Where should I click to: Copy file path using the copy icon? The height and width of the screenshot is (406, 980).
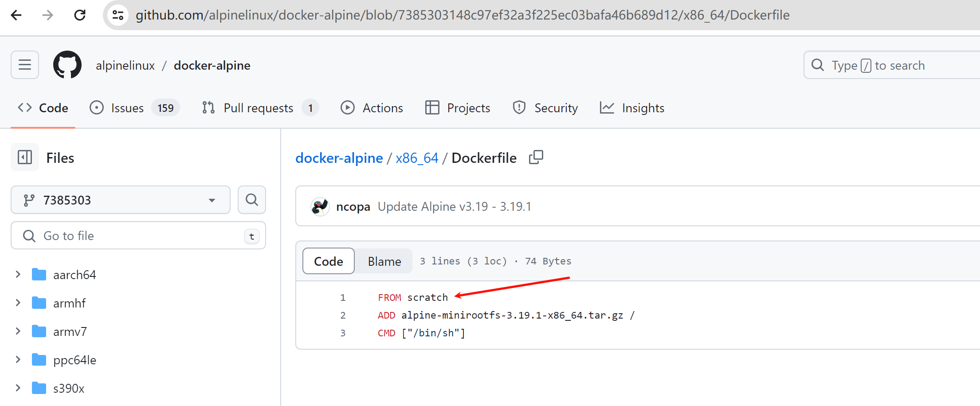click(x=536, y=158)
